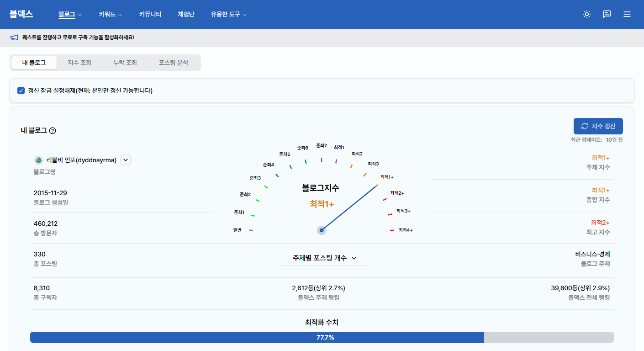Open the hamburger menu icon

(x=627, y=14)
